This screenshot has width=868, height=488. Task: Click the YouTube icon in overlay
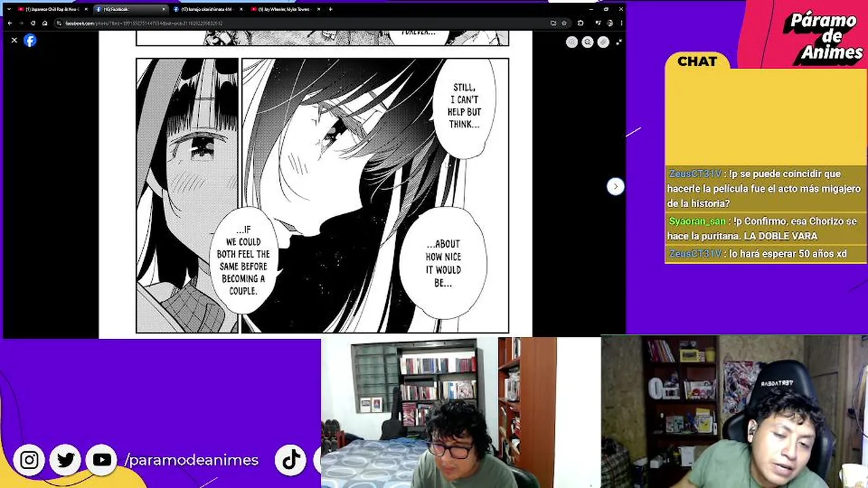click(102, 460)
